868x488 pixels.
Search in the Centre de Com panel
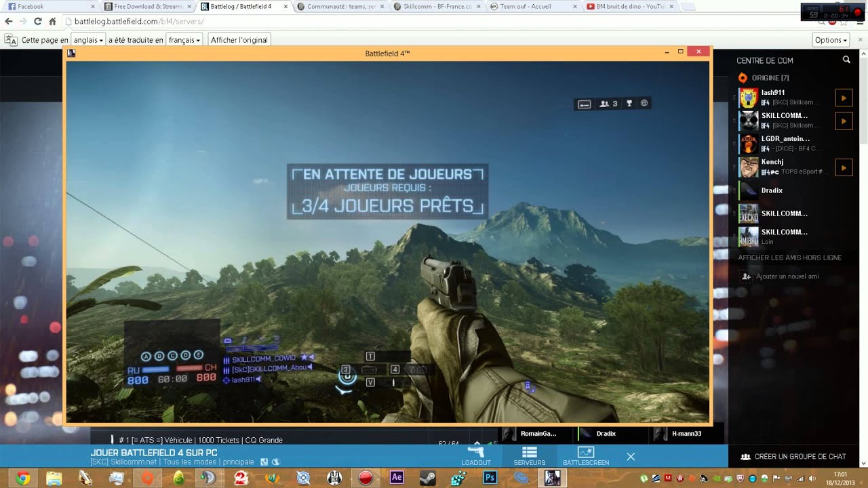coord(846,60)
